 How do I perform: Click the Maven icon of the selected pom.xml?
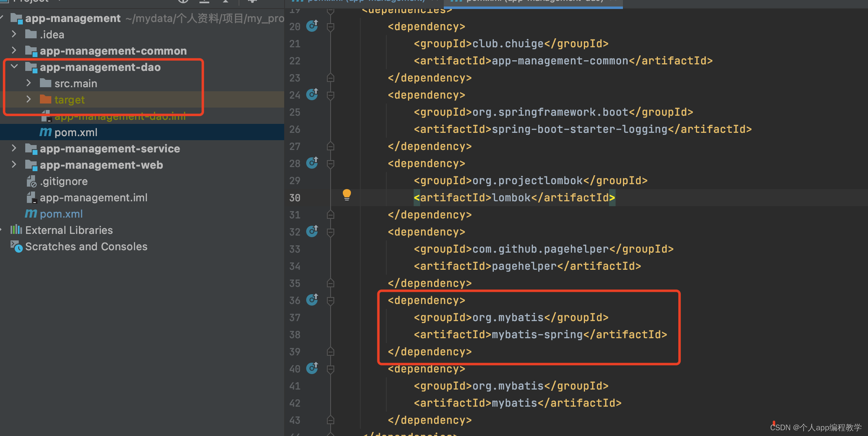pos(46,132)
